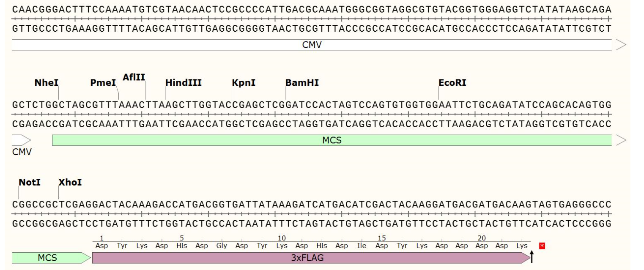The width and height of the screenshot is (644, 270).
Task: Click the HindIII cut site label
Action: (x=183, y=83)
